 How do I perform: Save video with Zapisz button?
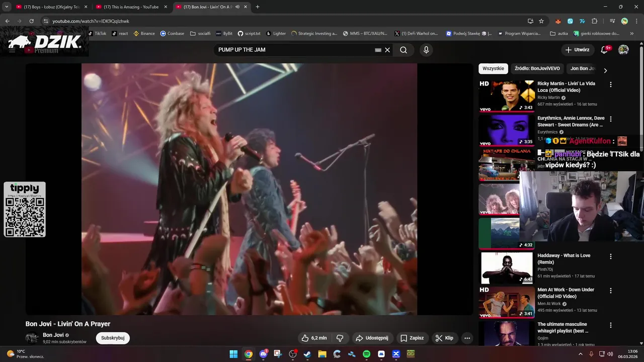(x=412, y=338)
